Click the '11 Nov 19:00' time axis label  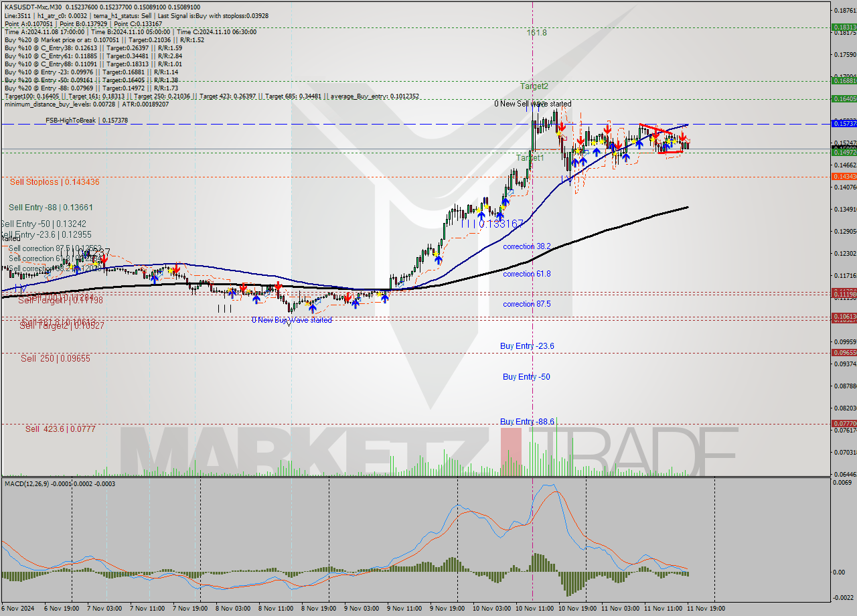click(705, 609)
